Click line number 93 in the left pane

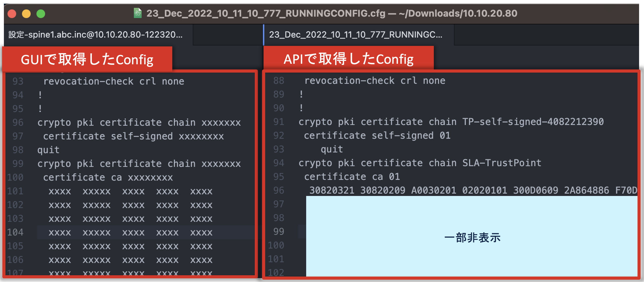(x=17, y=81)
